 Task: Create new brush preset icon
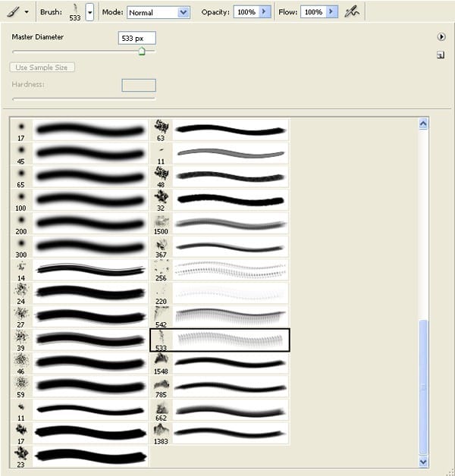pos(441,55)
